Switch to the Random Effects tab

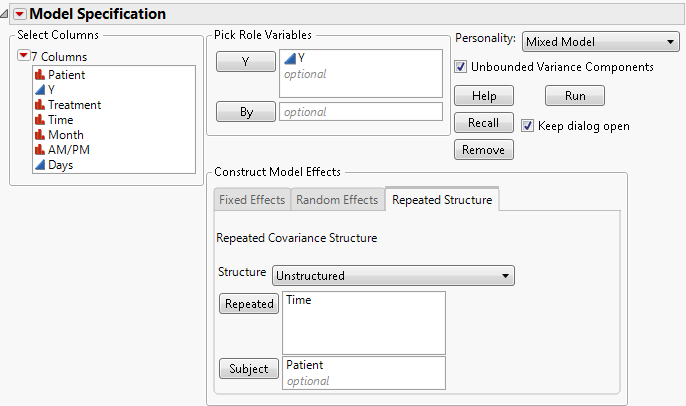pyautogui.click(x=337, y=200)
